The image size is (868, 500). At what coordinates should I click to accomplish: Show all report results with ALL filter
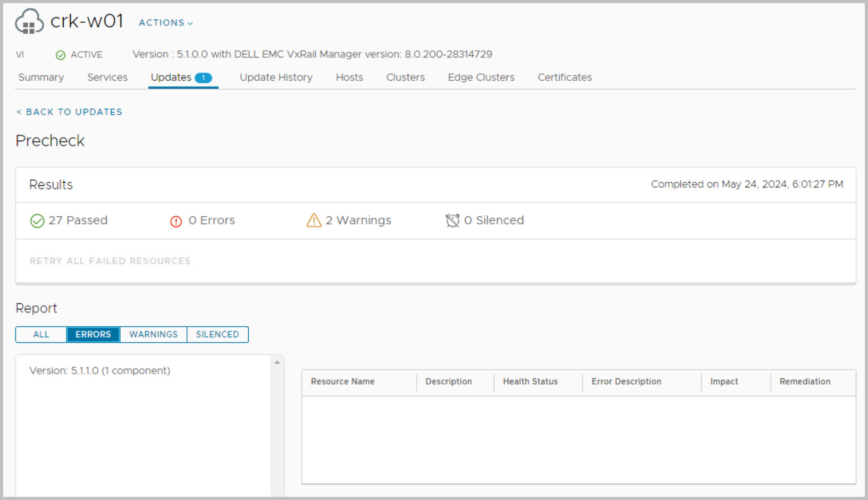pyautogui.click(x=41, y=334)
